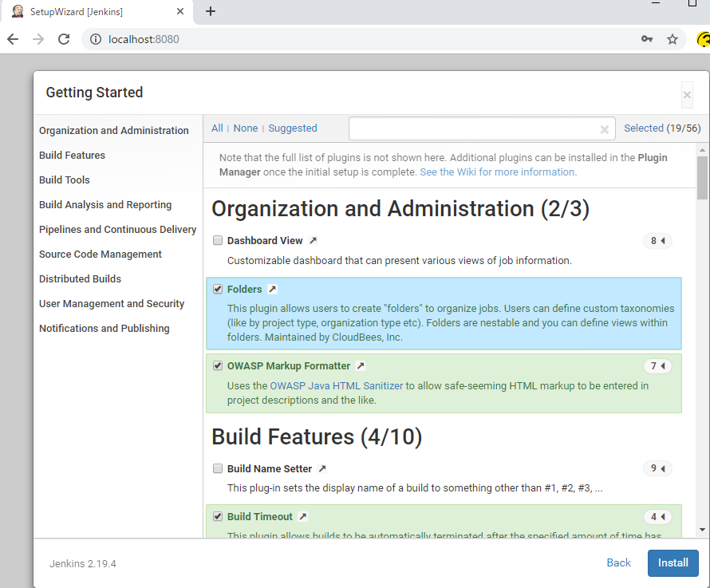
Task: Open Build Name Setter external link icon
Action: 322,469
